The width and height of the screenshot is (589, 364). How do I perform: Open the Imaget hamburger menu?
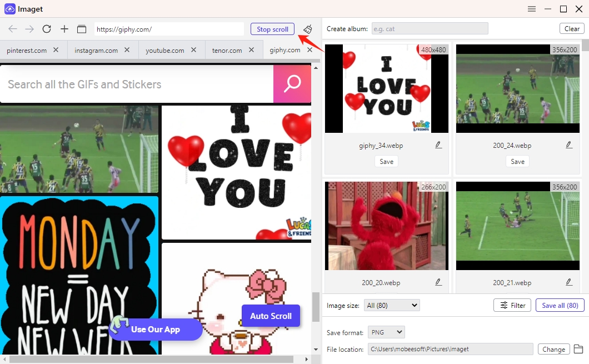click(x=532, y=9)
